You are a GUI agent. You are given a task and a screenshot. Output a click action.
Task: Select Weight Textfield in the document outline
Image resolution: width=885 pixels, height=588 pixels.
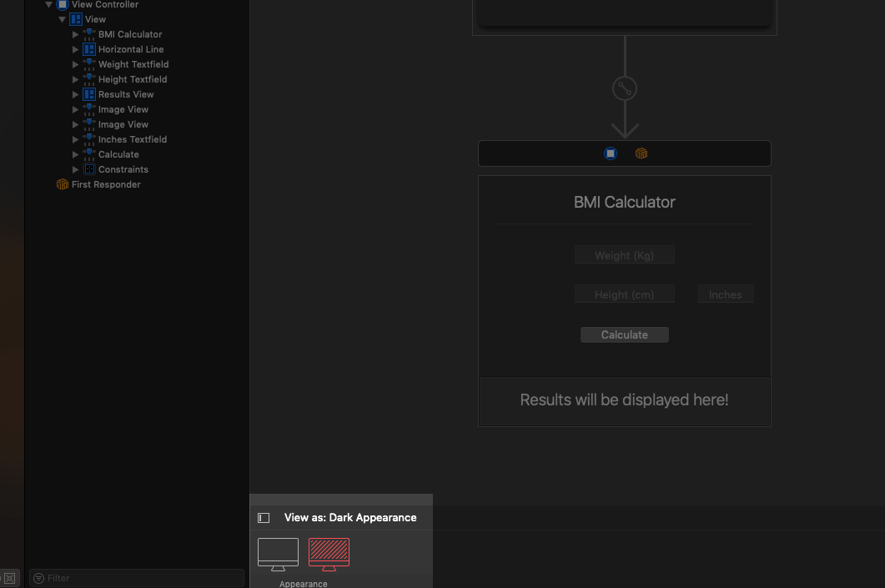(x=133, y=64)
